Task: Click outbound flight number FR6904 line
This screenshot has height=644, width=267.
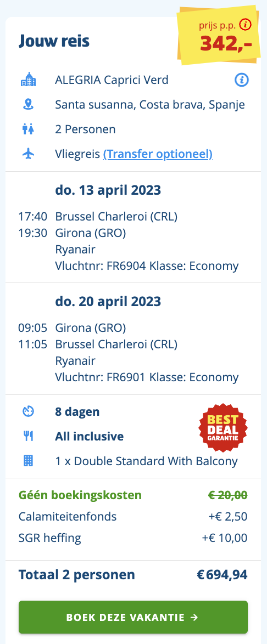Action: coord(147,266)
